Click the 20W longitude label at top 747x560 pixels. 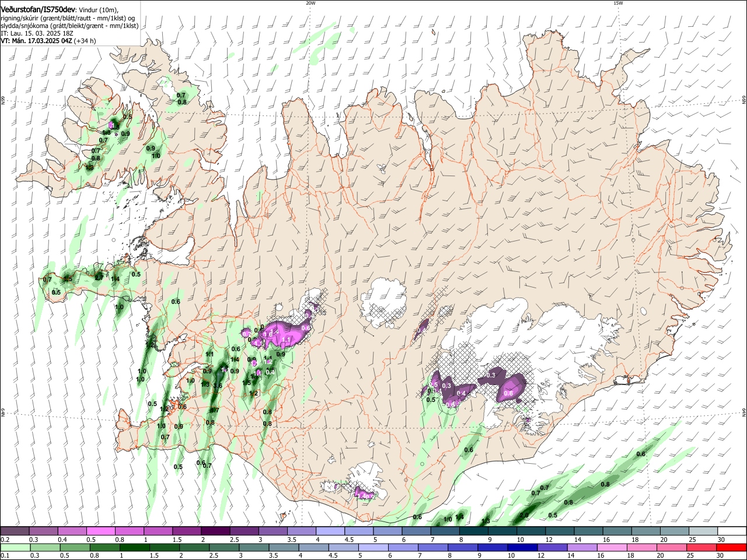point(310,3)
